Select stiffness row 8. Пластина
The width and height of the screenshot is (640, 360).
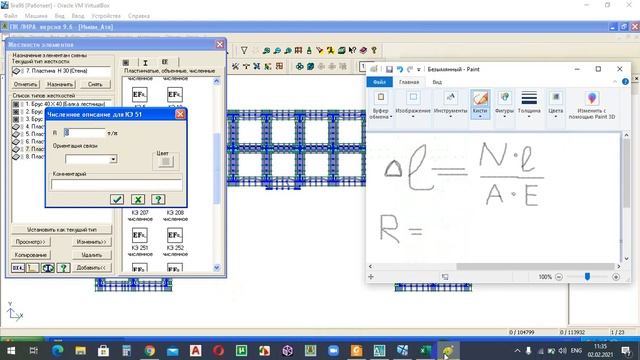click(x=29, y=156)
